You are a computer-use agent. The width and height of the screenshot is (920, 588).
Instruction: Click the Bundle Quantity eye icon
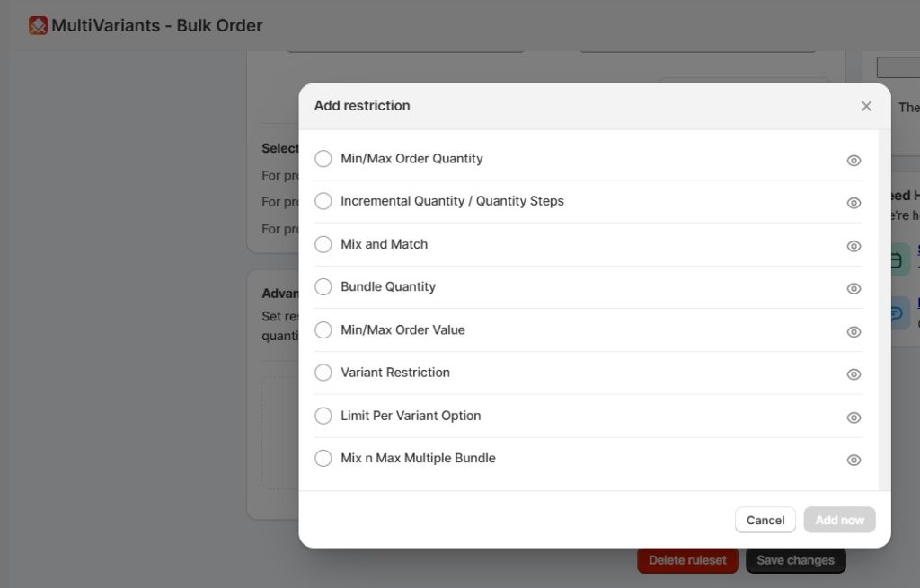(x=854, y=288)
